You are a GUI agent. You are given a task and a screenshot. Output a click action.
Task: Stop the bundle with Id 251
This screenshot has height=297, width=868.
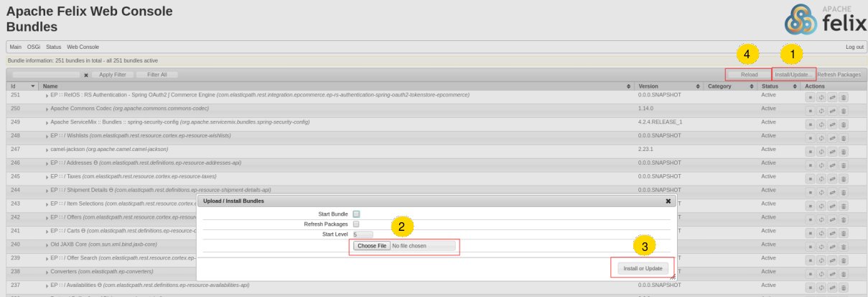[x=809, y=96]
